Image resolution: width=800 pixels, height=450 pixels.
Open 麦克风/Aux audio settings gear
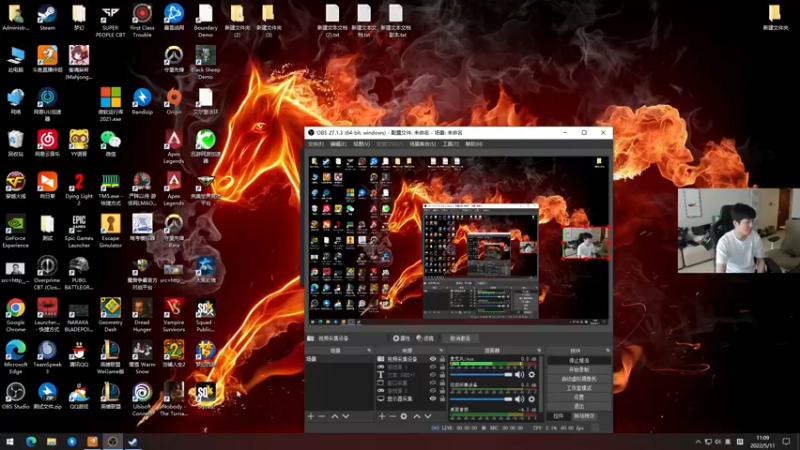(532, 374)
